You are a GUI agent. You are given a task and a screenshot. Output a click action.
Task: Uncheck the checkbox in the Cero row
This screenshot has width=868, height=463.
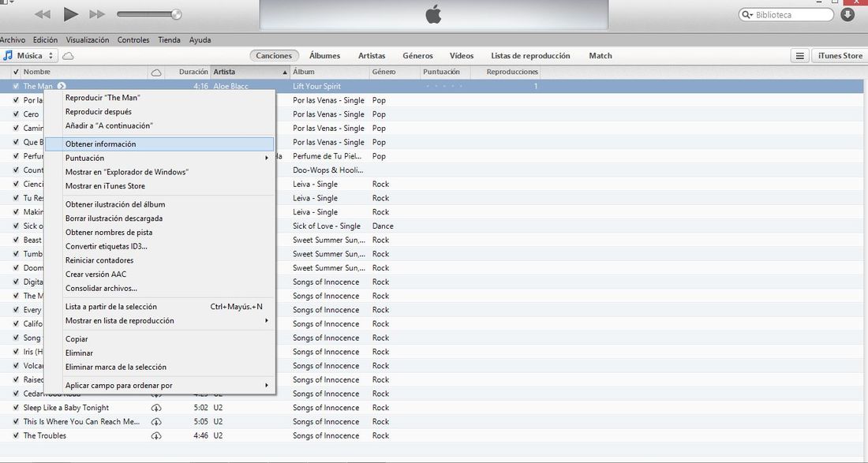[16, 114]
